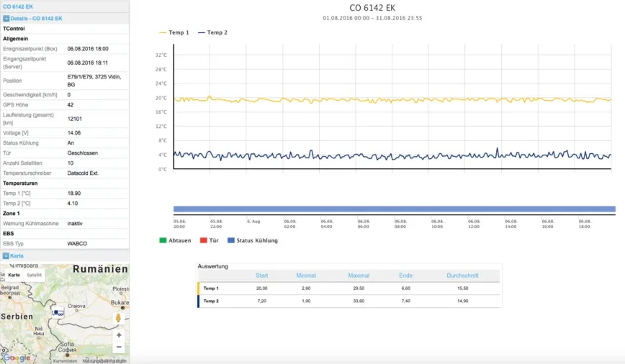
Task: Click the truck marker on the map
Action: [x=58, y=313]
